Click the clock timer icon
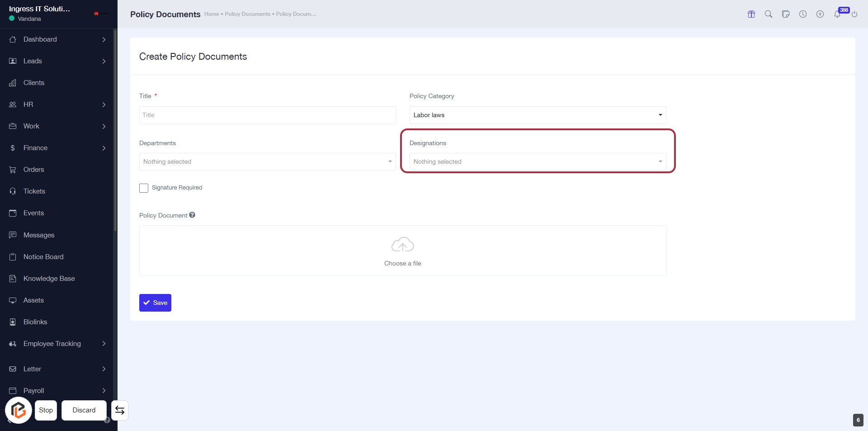The height and width of the screenshot is (431, 868). coord(803,14)
